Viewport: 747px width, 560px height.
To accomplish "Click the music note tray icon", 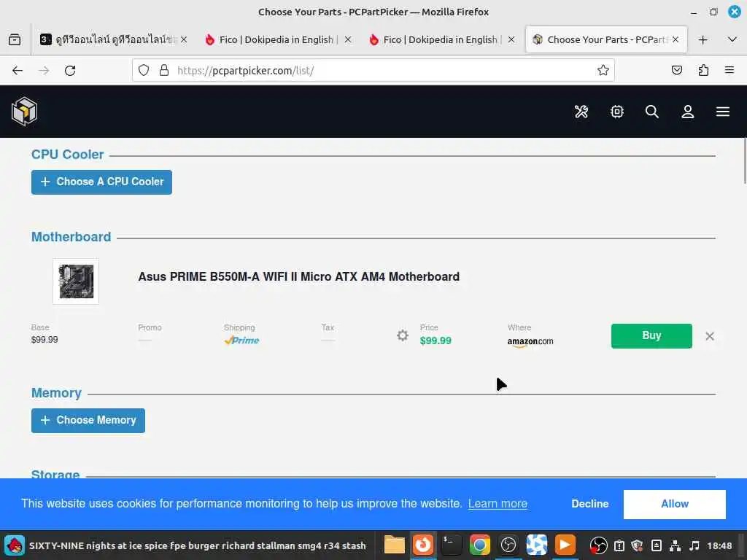I will [x=694, y=545].
